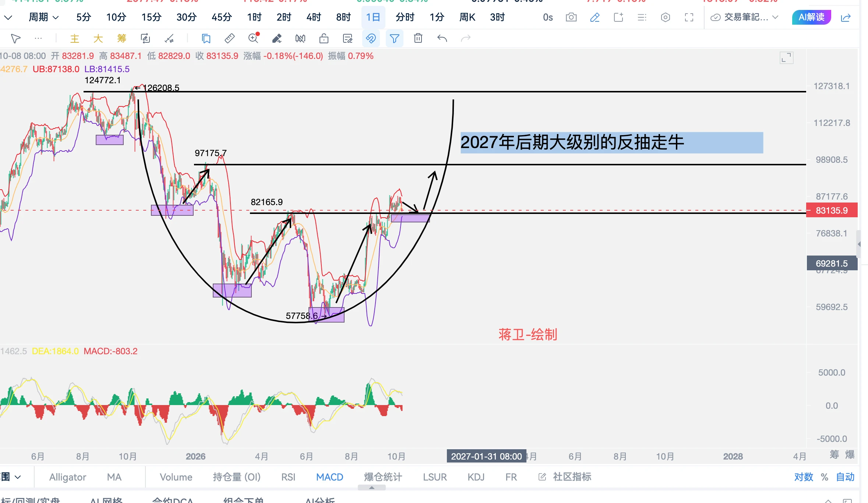Open the hexagon chart settings icon
Image resolution: width=868 pixels, height=503 pixels.
(666, 17)
